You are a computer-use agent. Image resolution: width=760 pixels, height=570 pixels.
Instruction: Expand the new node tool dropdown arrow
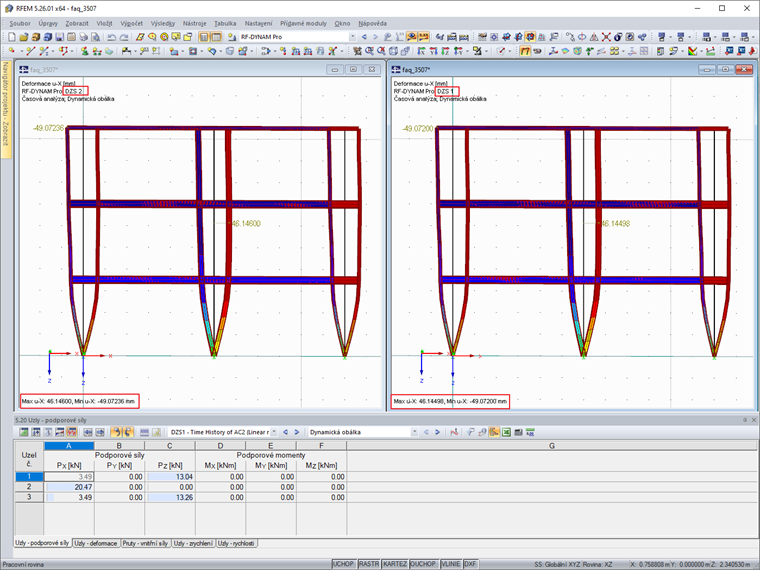(x=22, y=51)
